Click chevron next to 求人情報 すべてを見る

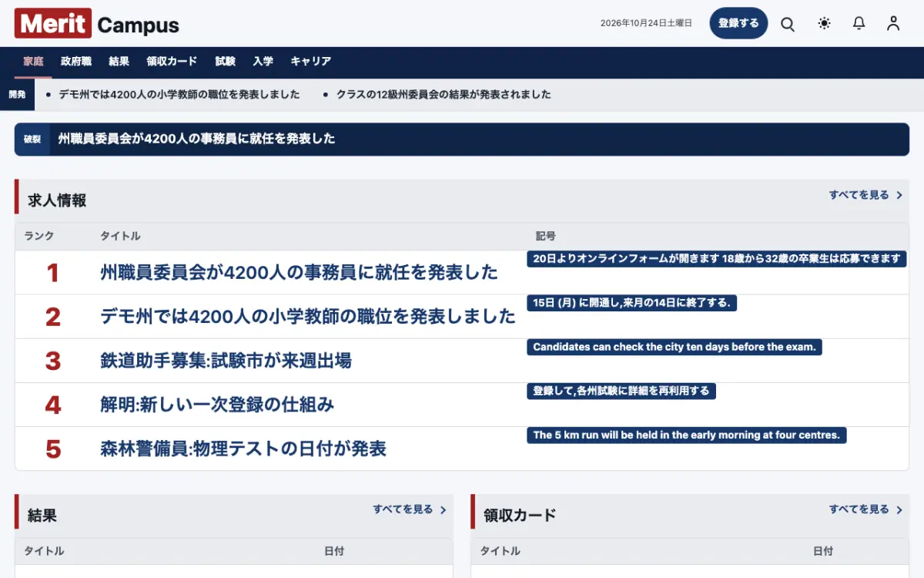click(899, 196)
